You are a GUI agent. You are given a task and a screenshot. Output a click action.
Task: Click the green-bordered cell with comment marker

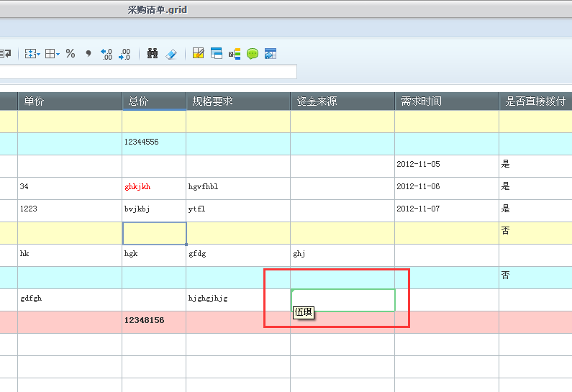click(343, 300)
